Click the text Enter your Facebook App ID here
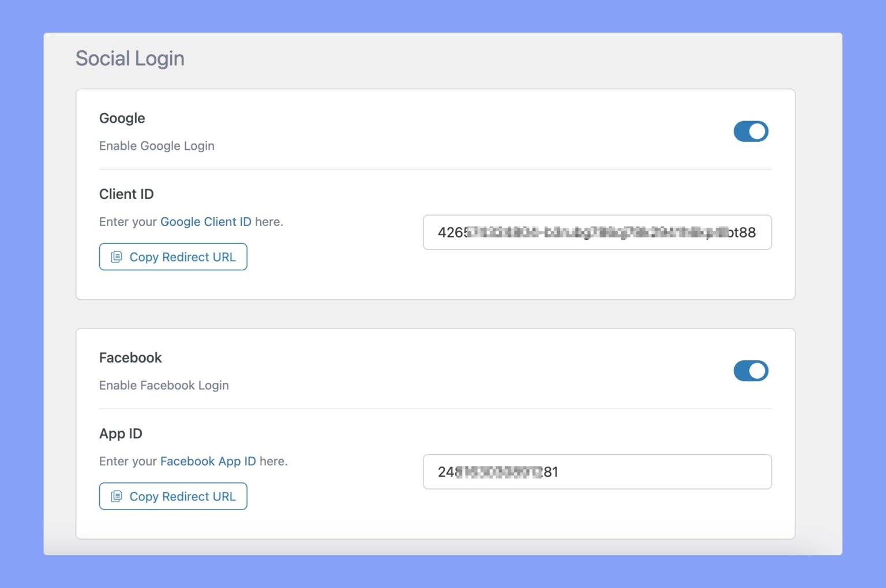The width and height of the screenshot is (886, 588). tap(193, 461)
